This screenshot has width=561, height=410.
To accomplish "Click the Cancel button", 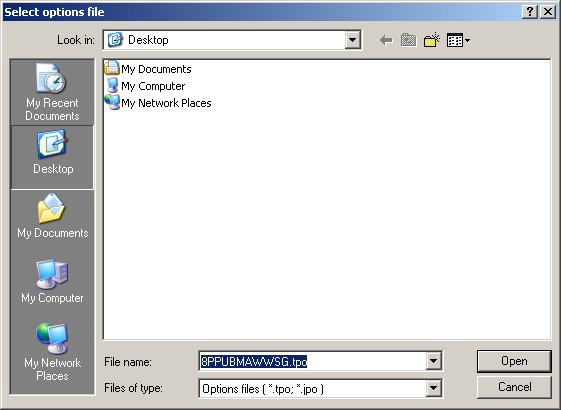I will (514, 387).
